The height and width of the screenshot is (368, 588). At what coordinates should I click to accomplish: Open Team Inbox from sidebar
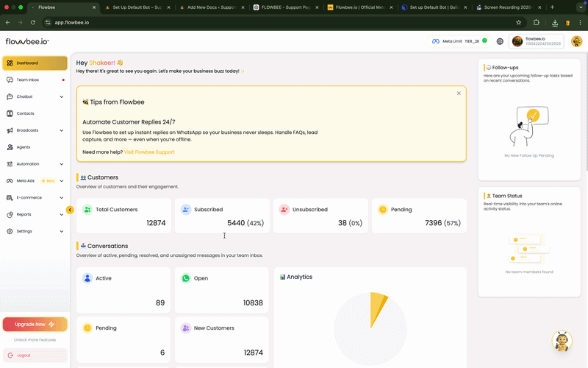coord(27,79)
